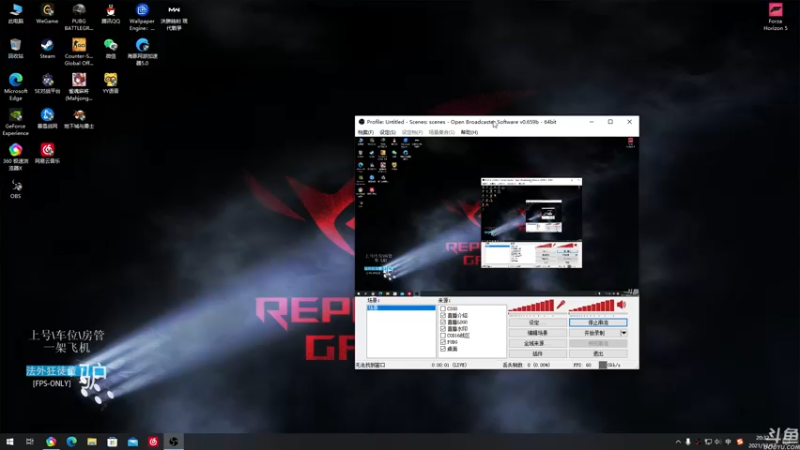800x450 pixels.
Task: Click the 编辑场景 edit scene button
Action: (x=537, y=333)
